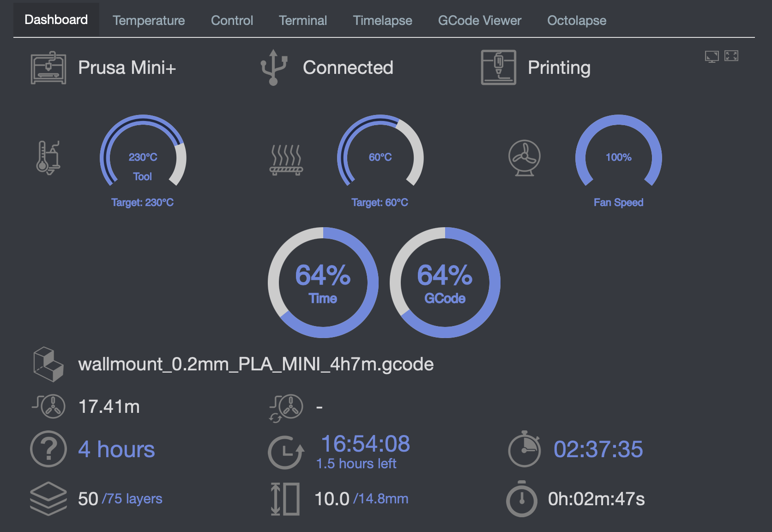
Task: Click the cooling fan icon
Action: (524, 158)
